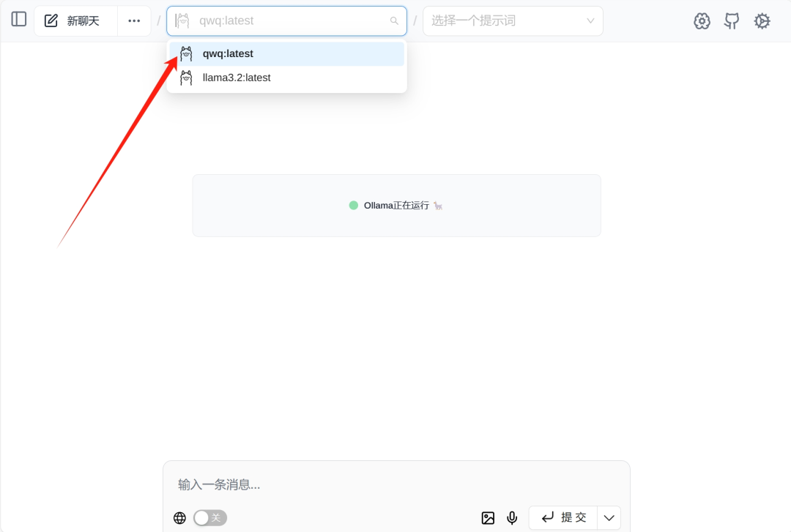Click the image upload icon

pos(488,517)
